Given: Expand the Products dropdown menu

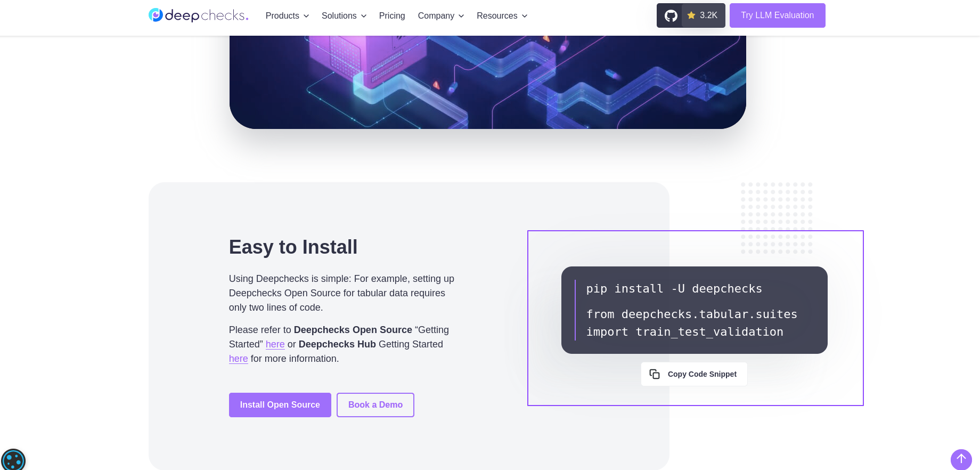Looking at the screenshot, I should [287, 16].
